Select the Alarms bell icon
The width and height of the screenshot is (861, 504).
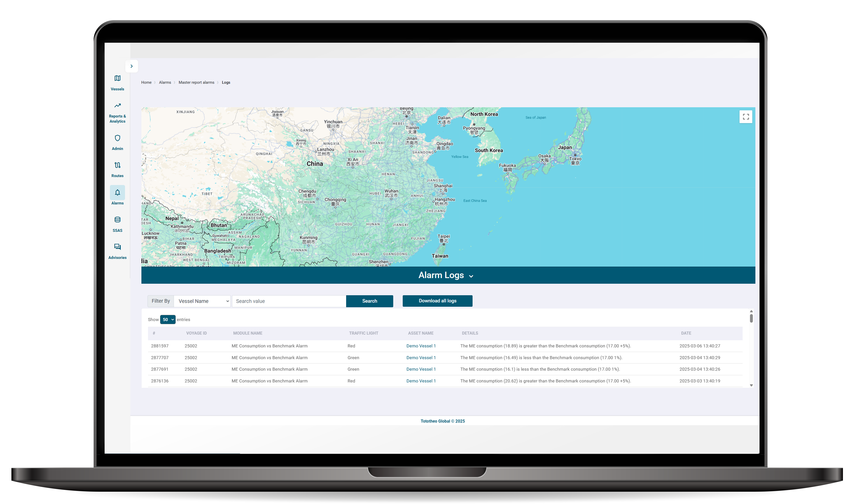(117, 193)
